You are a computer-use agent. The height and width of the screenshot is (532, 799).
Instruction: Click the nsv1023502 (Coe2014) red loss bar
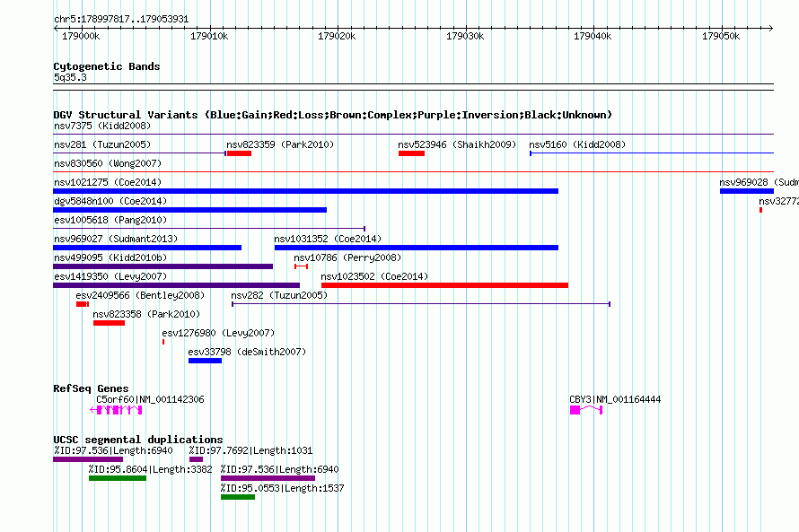tap(445, 285)
